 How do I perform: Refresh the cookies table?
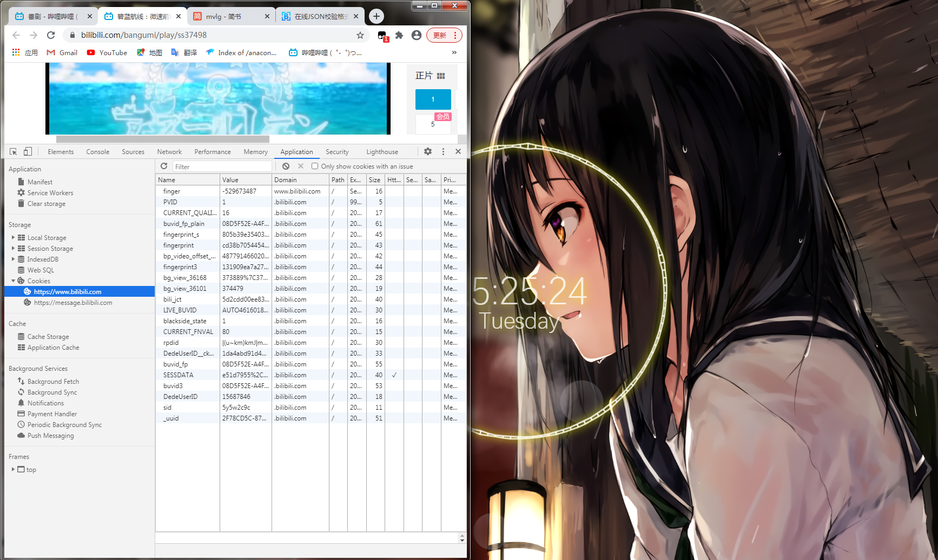pyautogui.click(x=164, y=166)
